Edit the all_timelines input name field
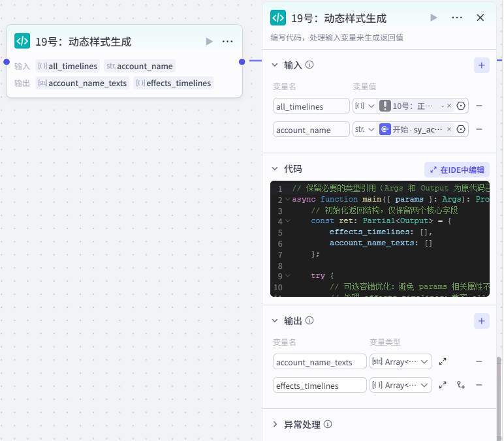 click(311, 106)
